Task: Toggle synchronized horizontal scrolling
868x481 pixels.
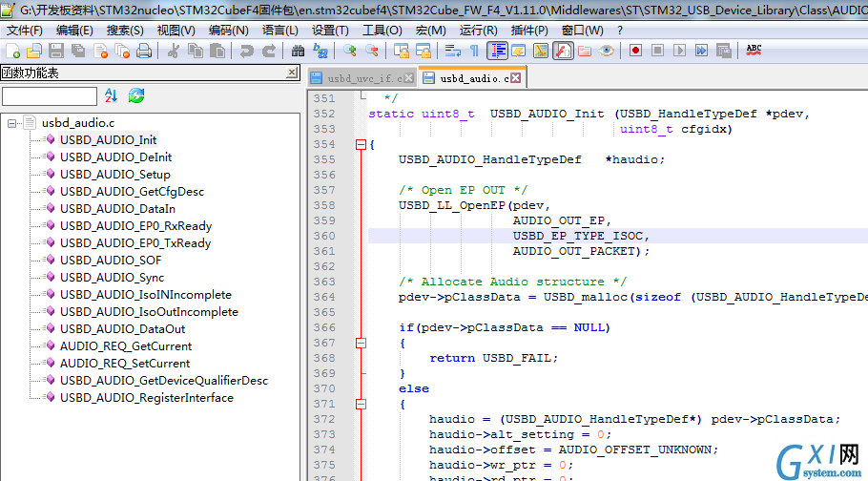Action: pos(423,51)
